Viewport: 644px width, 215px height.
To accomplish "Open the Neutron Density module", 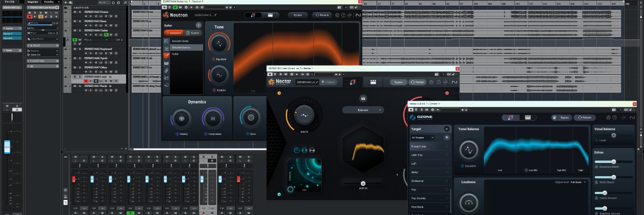I will [181, 118].
